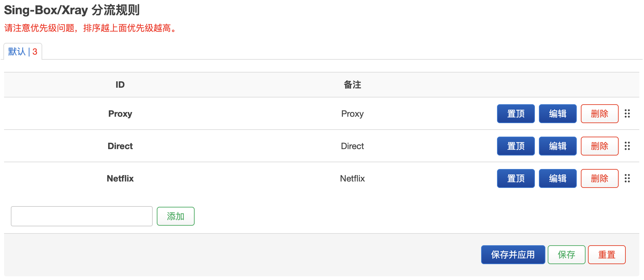Open the 默认 | 3 tab
This screenshot has width=644, height=280.
(23, 52)
